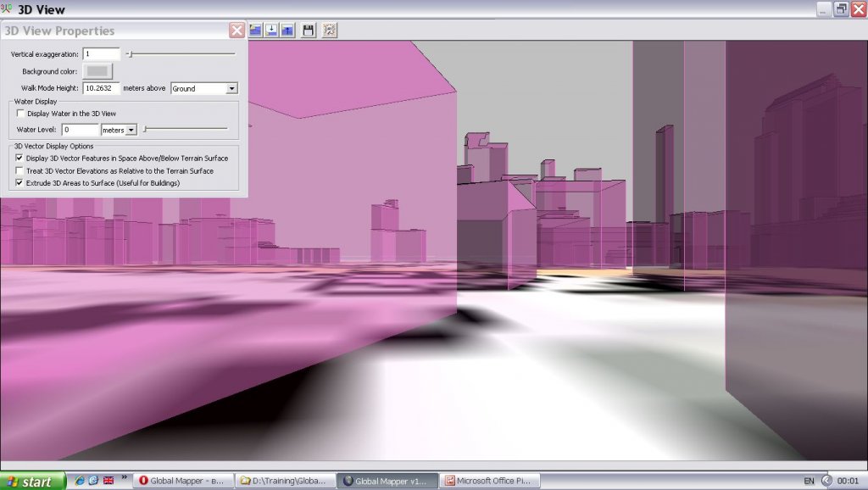Close the 3D View Properties panel
This screenshot has height=490, width=868.
point(236,31)
